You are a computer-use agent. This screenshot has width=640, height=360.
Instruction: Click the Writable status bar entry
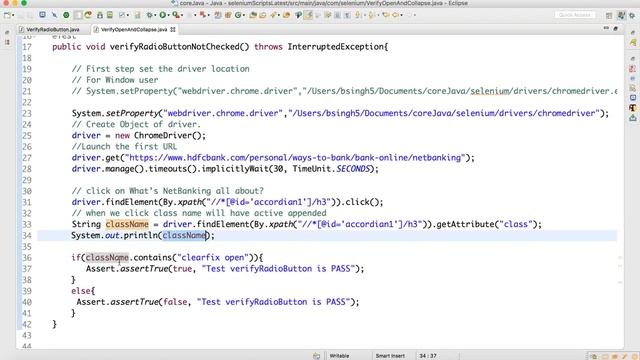coord(339,356)
